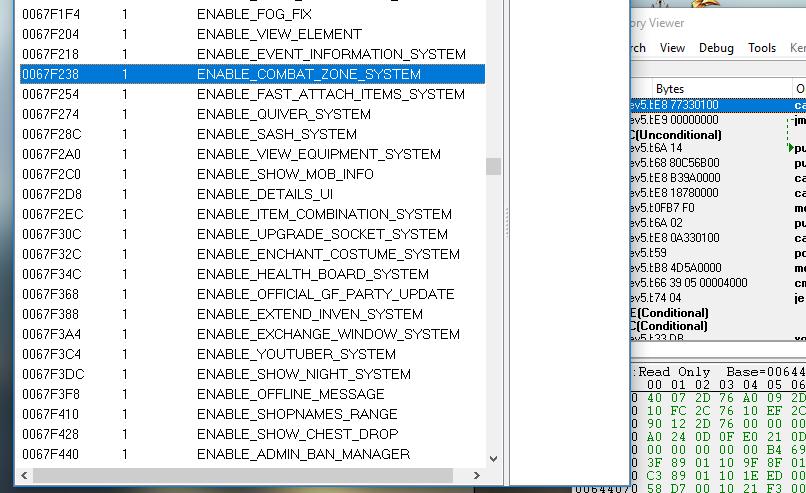
Task: Select disassembler line with bytes E8 B39A0000
Action: click(719, 178)
